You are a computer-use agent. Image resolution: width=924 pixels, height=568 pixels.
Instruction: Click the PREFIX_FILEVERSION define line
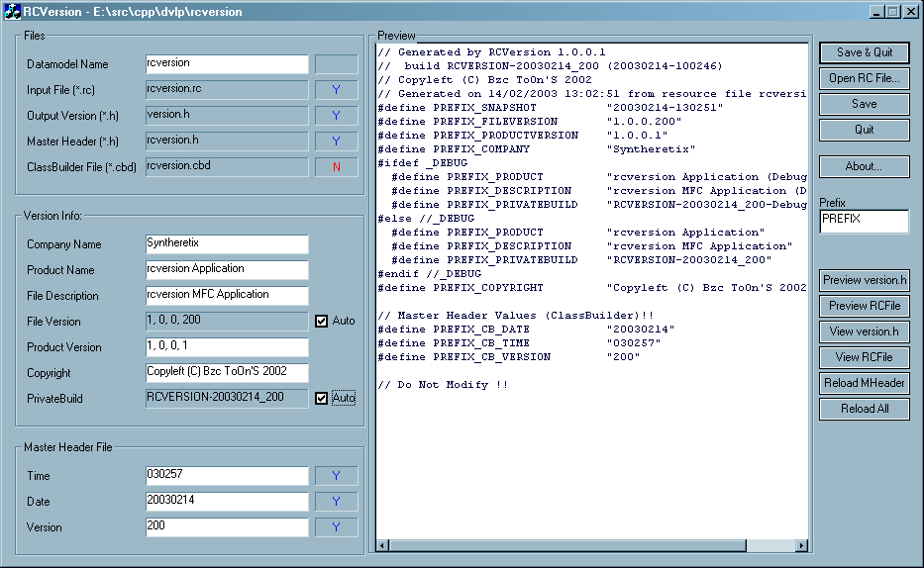(x=530, y=122)
